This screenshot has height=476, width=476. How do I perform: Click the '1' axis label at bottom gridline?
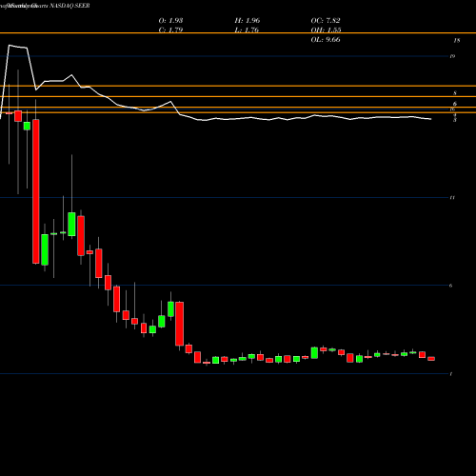[x=451, y=374]
